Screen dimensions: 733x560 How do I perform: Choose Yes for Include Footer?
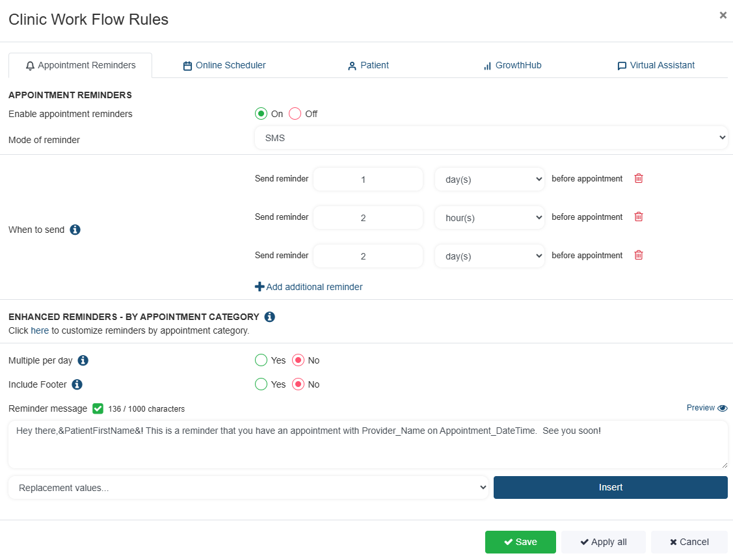[x=261, y=384]
